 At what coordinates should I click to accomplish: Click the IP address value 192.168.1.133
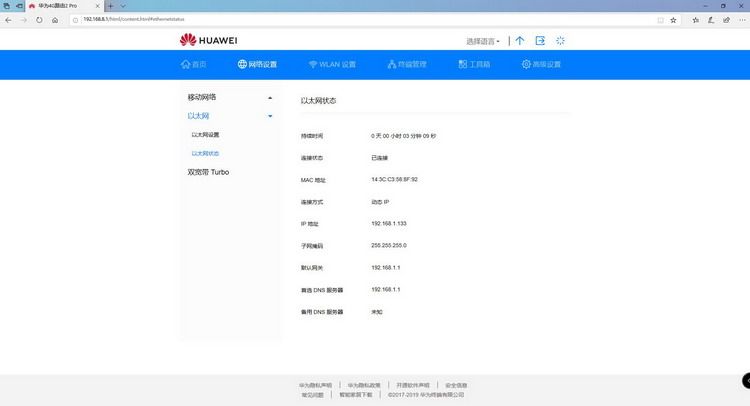(x=389, y=223)
